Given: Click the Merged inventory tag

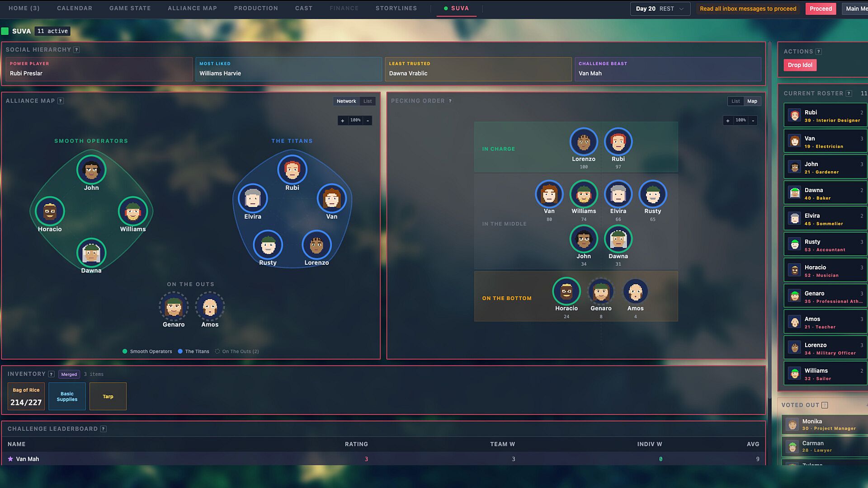Looking at the screenshot, I should click(69, 374).
